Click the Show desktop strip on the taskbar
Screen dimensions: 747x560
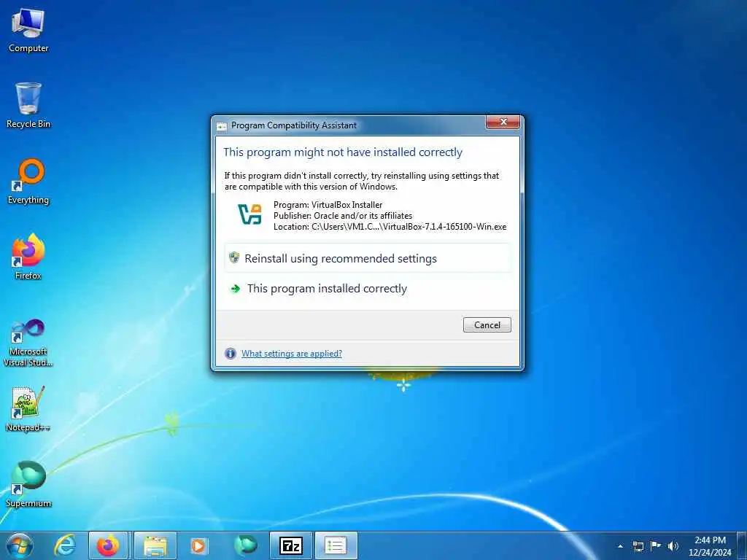(742, 545)
